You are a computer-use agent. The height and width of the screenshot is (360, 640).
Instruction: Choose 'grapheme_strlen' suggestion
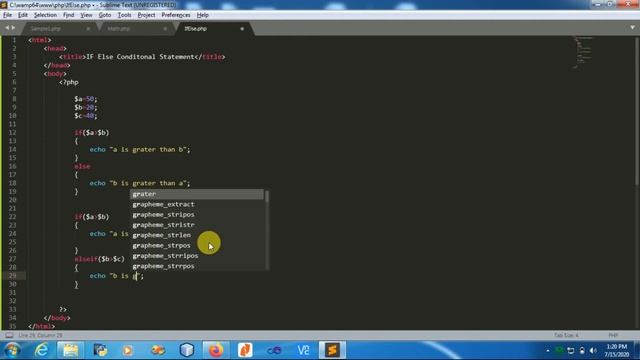pyautogui.click(x=197, y=235)
